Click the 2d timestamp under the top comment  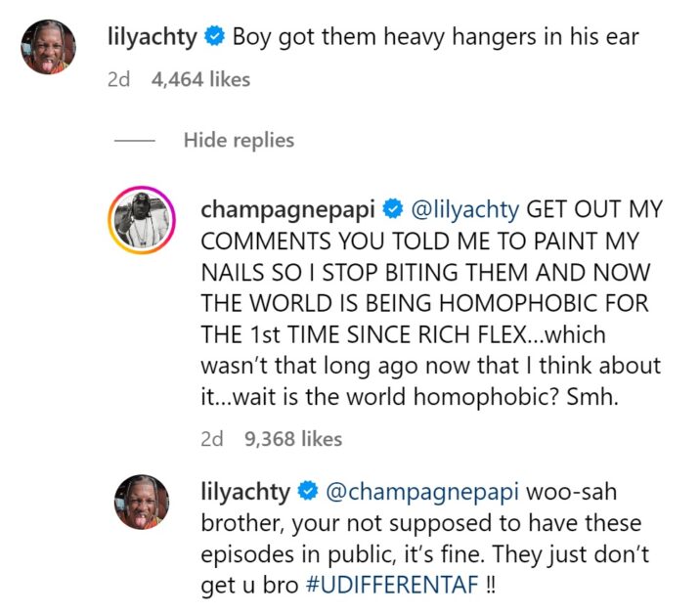click(x=118, y=80)
